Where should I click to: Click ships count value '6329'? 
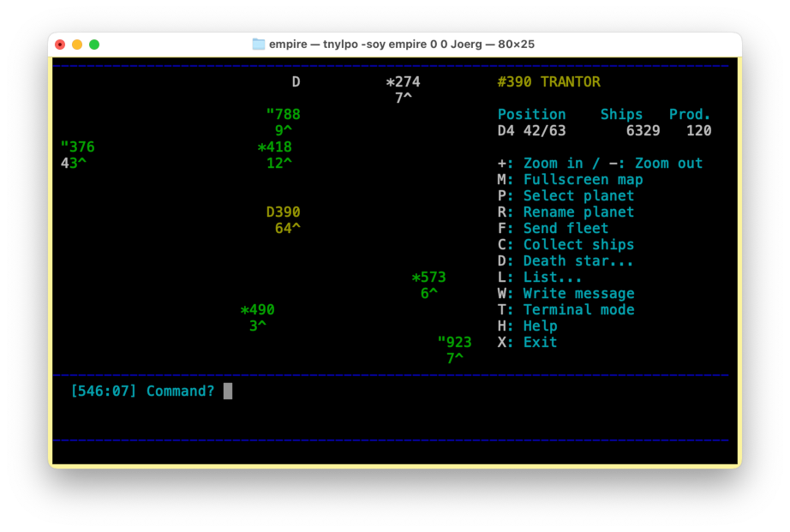point(643,130)
